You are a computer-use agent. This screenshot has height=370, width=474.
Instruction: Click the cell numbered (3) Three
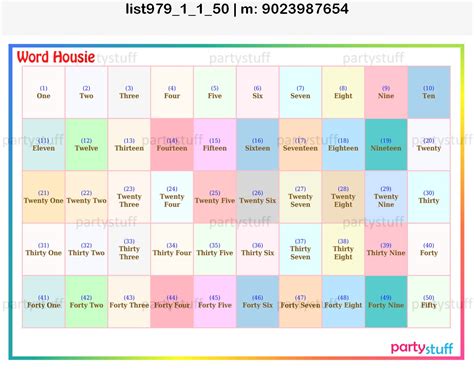[x=129, y=92]
